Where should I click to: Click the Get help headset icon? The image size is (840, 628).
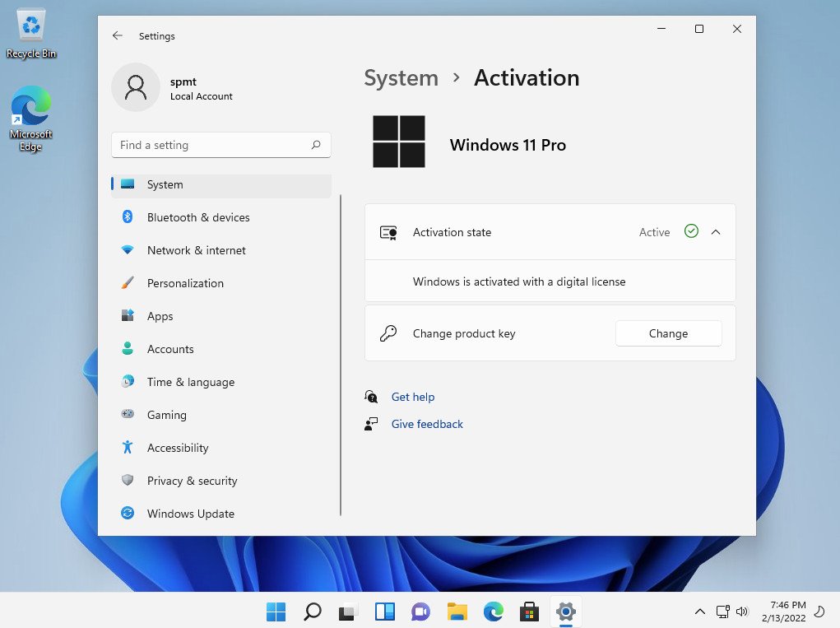[371, 397]
